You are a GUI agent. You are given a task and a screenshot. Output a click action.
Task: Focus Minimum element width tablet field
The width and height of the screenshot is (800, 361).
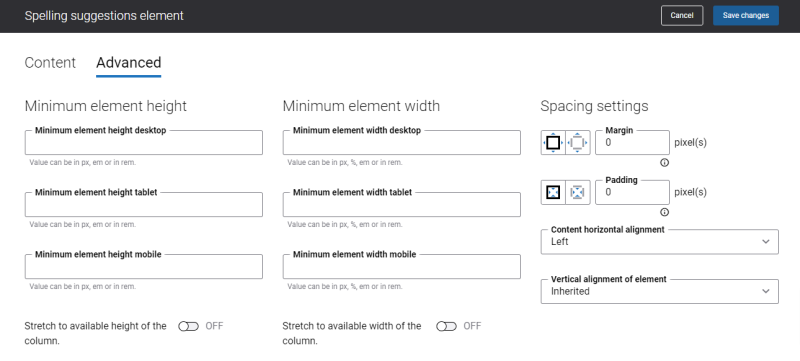coord(402,204)
